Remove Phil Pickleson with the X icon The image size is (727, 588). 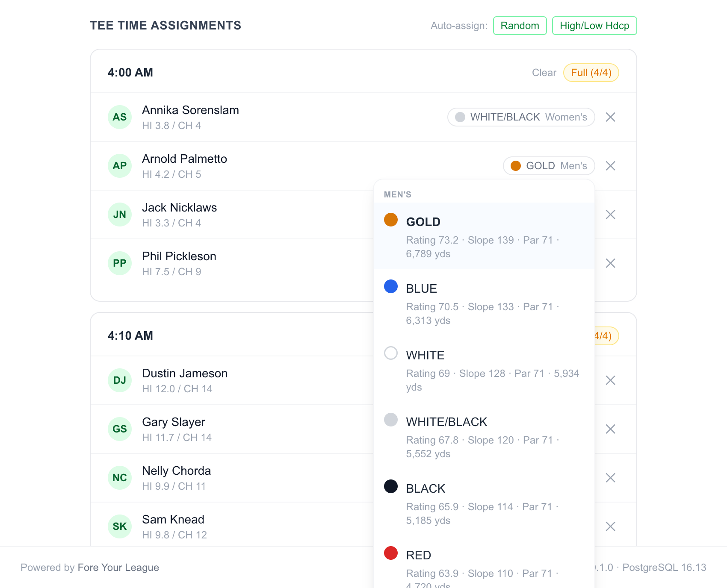[610, 263]
